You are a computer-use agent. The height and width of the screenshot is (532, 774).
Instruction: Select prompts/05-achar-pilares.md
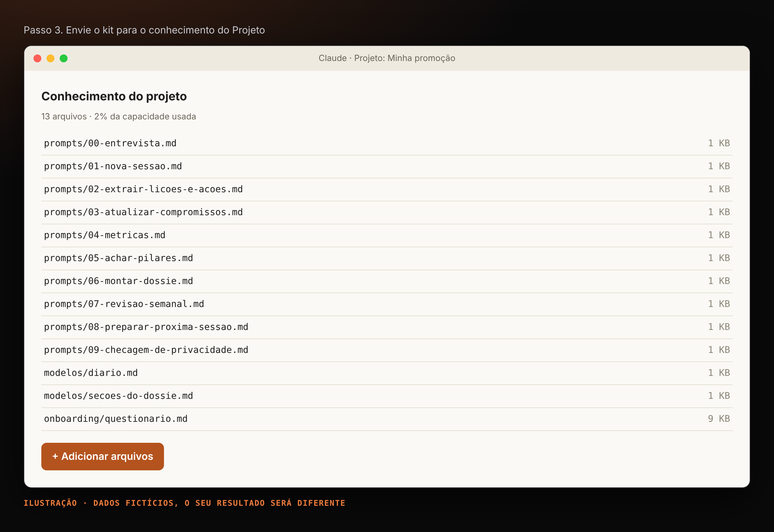point(387,259)
